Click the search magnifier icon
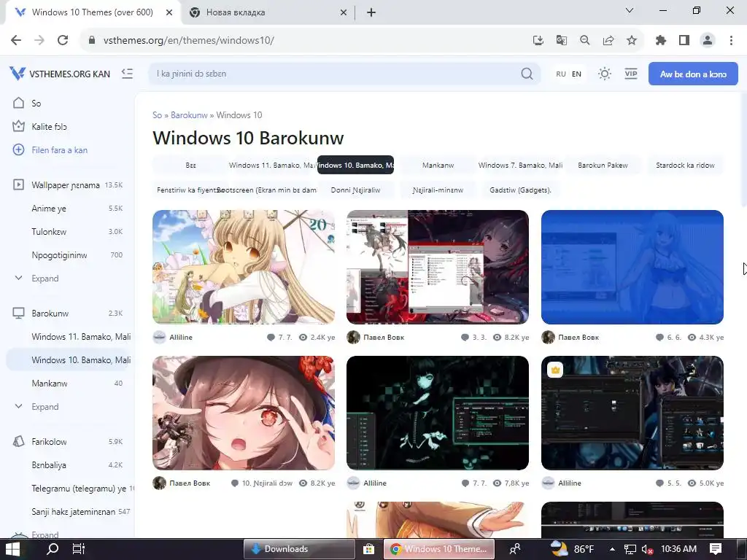This screenshot has height=560, width=747. pos(527,74)
